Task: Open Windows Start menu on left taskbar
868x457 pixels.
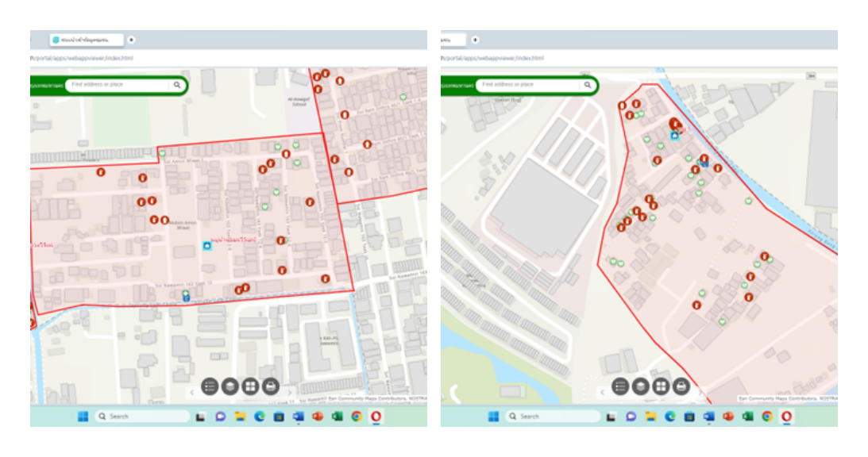Action: pos(82,416)
